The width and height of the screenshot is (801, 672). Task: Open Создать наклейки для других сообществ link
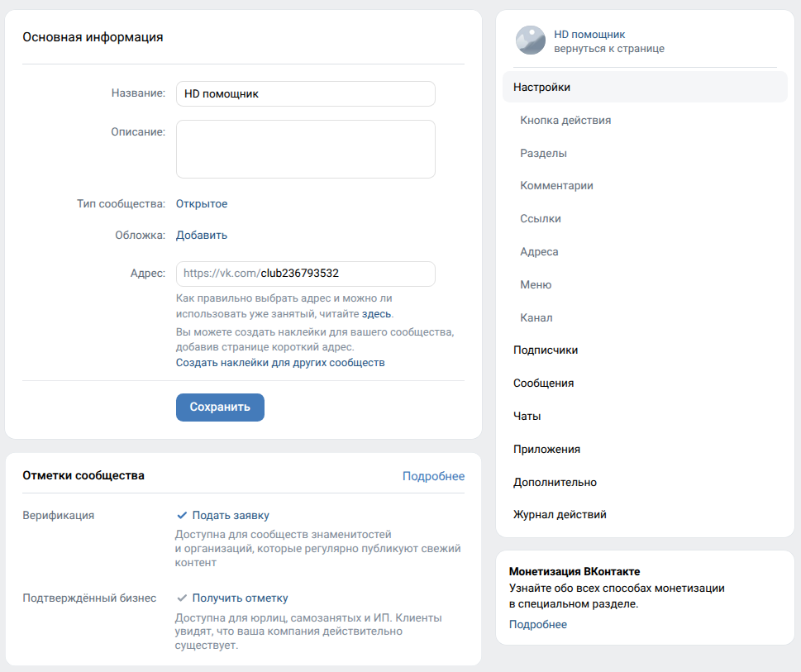pyautogui.click(x=280, y=363)
